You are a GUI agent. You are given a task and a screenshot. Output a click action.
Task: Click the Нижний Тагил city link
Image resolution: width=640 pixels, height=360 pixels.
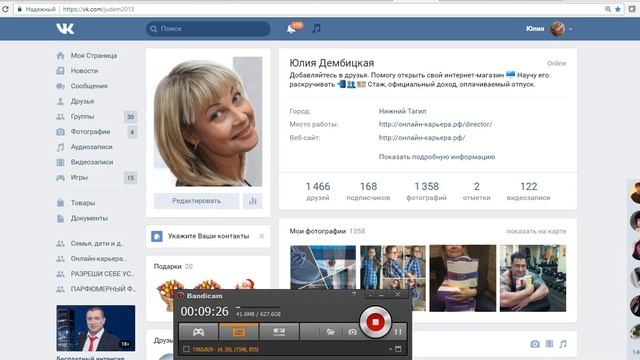402,111
